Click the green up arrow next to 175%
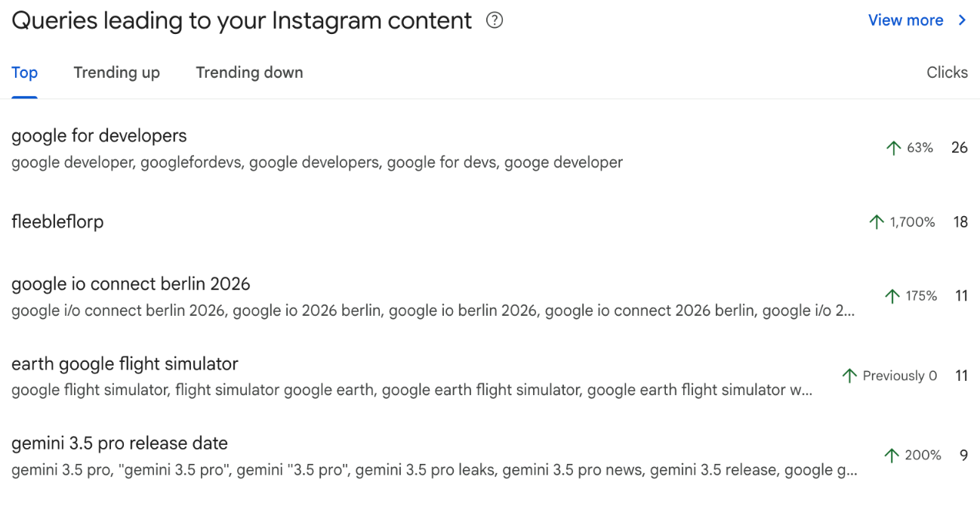Image resolution: width=980 pixels, height=510 pixels. pos(892,296)
